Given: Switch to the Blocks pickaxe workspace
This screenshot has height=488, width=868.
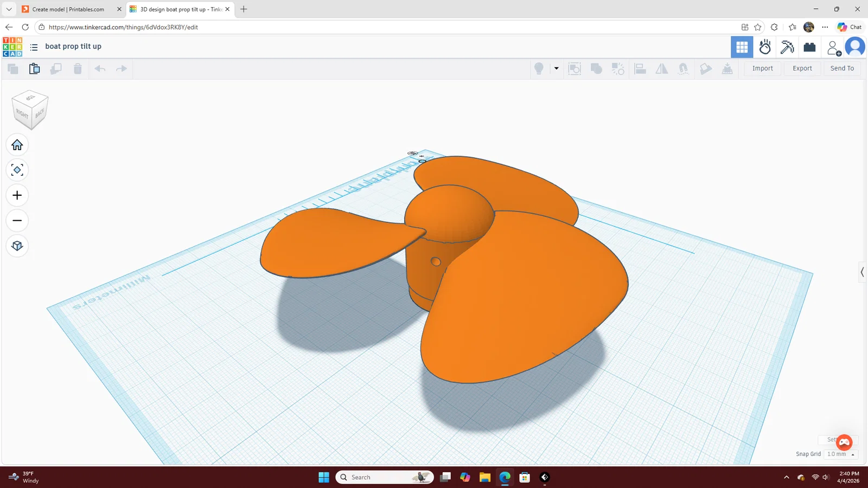Looking at the screenshot, I should coord(787,47).
